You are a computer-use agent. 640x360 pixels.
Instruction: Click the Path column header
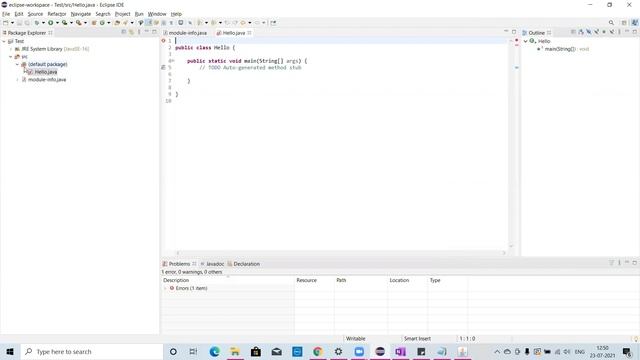tap(341, 280)
